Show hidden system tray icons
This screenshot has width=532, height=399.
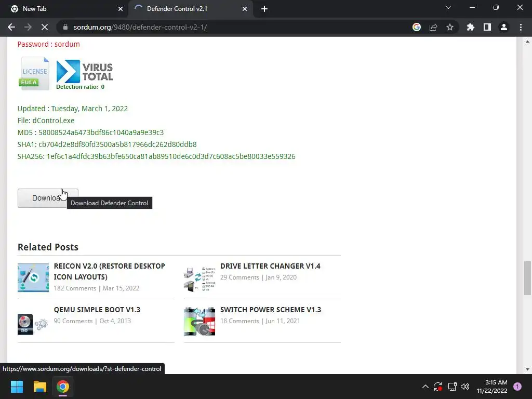(425, 387)
